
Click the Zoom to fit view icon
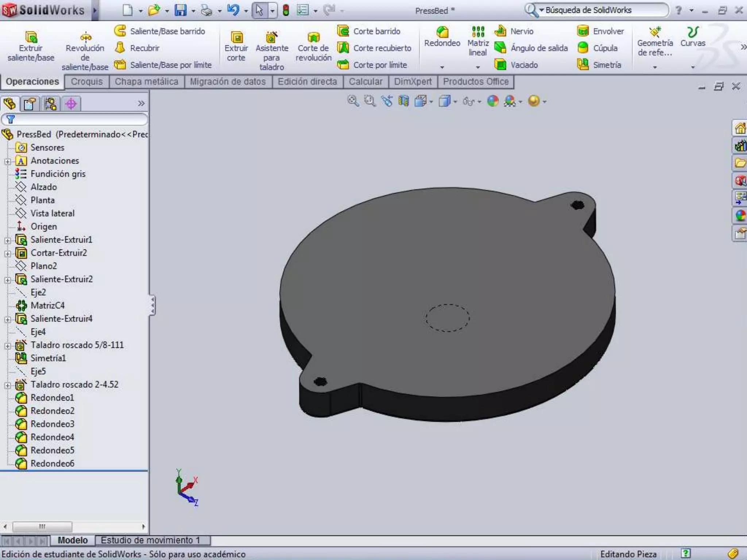353,101
